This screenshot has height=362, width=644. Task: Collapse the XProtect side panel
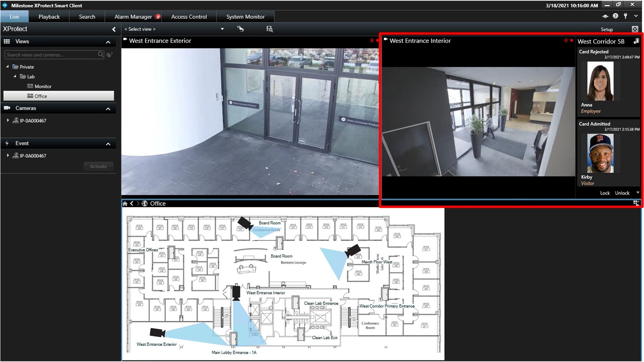coord(114,29)
